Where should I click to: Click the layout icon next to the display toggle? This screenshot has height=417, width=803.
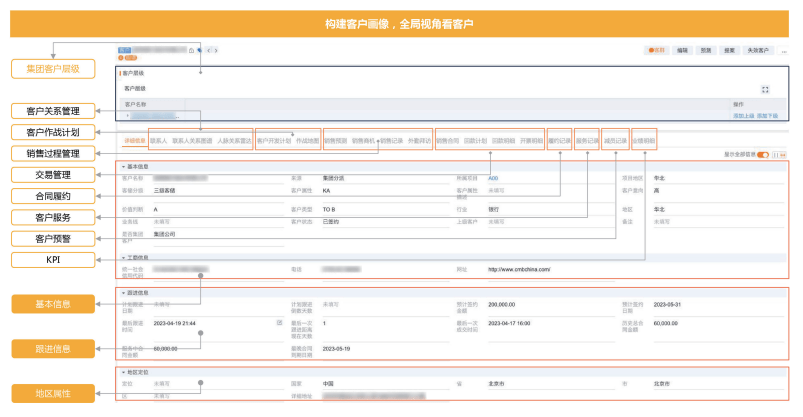pyautogui.click(x=780, y=155)
